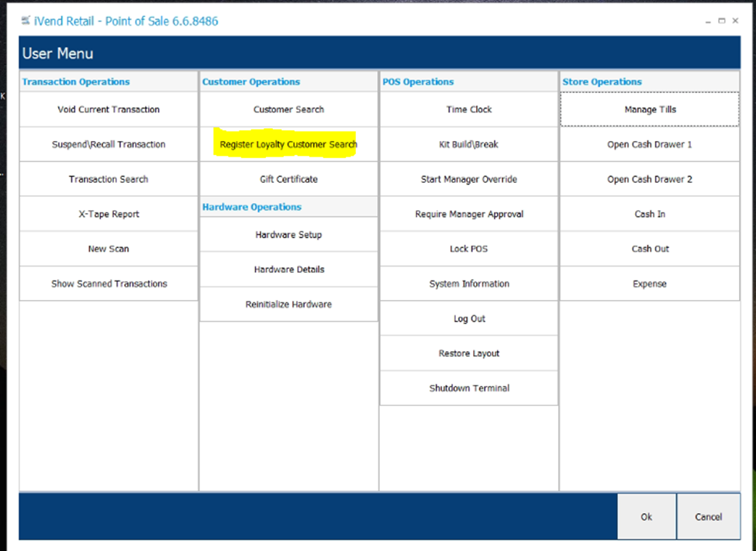Open the Expense option
Image resolution: width=756 pixels, height=551 pixels.
point(650,284)
